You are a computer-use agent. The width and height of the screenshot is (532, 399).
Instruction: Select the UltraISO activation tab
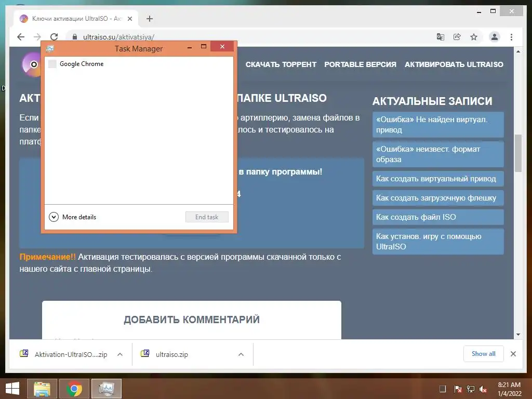pos(76,19)
